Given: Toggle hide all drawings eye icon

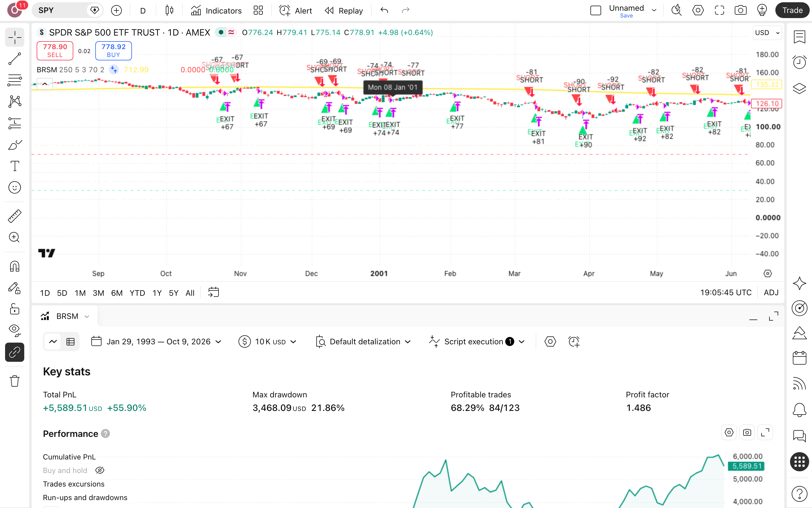Looking at the screenshot, I should [x=14, y=330].
